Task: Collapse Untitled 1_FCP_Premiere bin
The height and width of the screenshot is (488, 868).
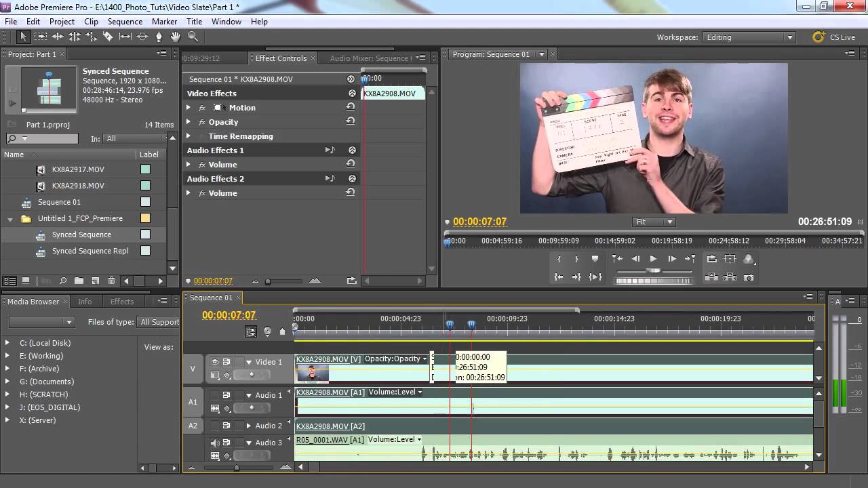Action: [10, 219]
